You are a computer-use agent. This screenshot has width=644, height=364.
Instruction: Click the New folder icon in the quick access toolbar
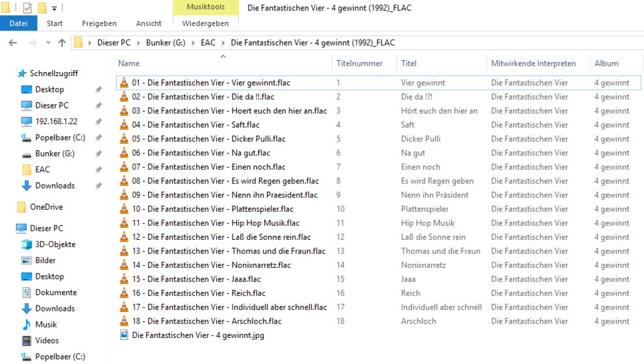[x=42, y=7]
